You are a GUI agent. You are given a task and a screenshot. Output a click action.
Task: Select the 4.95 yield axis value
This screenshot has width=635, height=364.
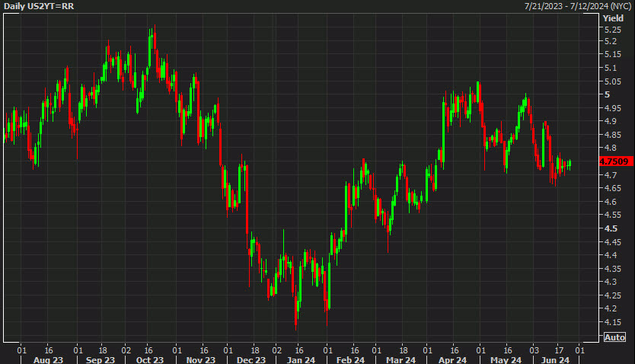pyautogui.click(x=613, y=108)
